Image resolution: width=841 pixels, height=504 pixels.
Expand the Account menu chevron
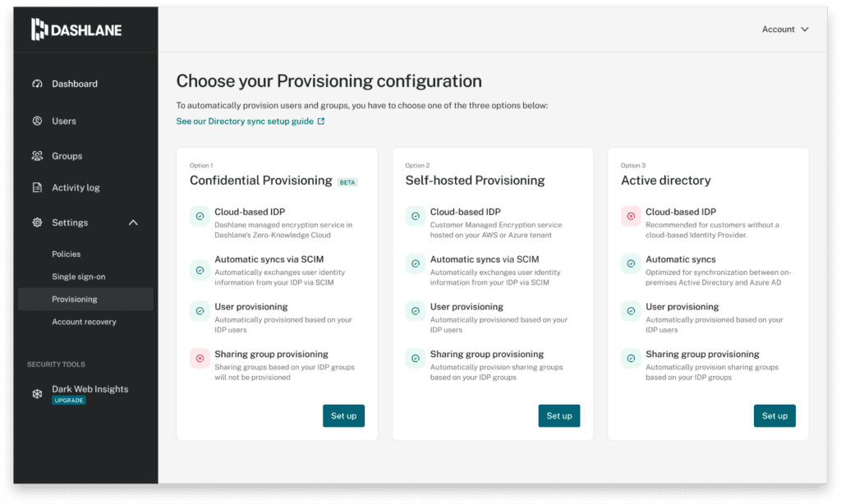point(805,29)
